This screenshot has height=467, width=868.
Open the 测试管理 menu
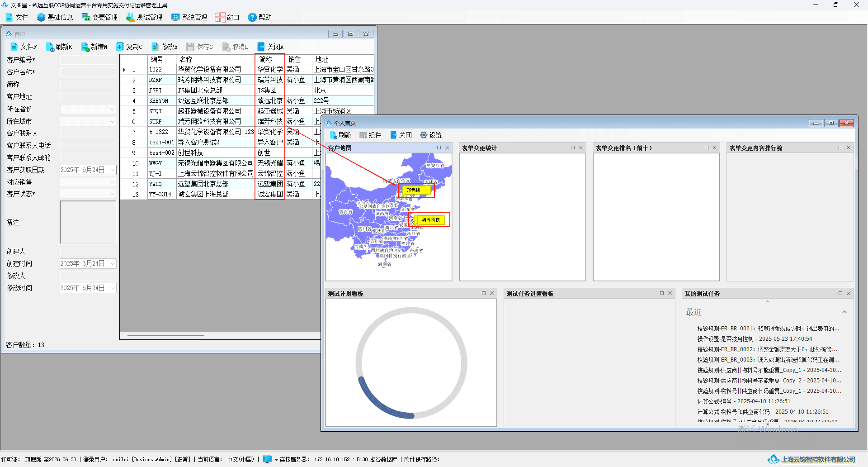[144, 17]
